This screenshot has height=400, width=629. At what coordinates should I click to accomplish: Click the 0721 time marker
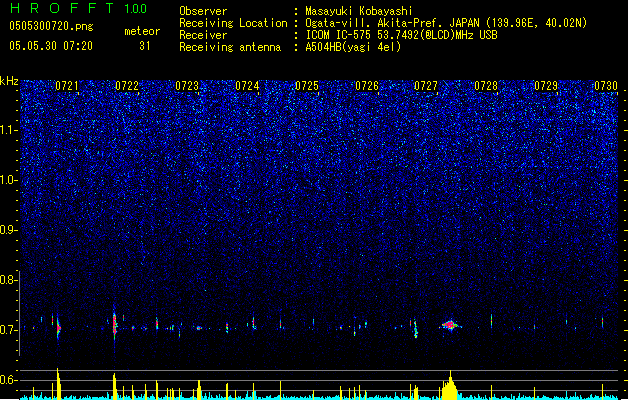pyautogui.click(x=67, y=86)
